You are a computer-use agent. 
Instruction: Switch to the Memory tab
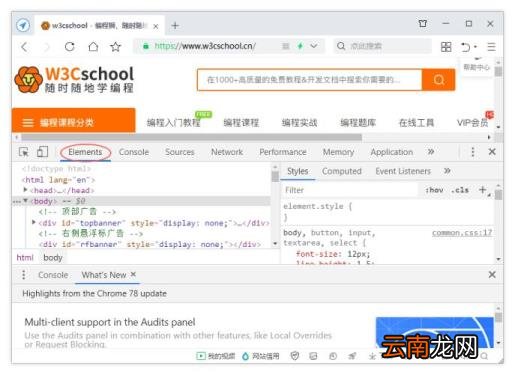[x=338, y=152]
